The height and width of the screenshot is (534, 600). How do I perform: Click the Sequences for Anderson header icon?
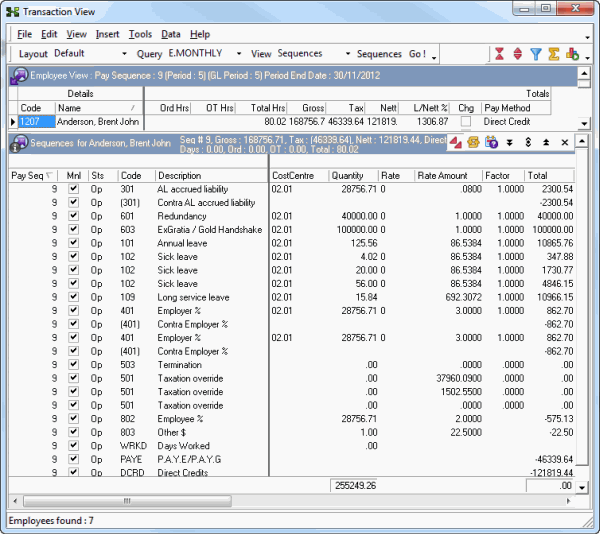point(19,143)
